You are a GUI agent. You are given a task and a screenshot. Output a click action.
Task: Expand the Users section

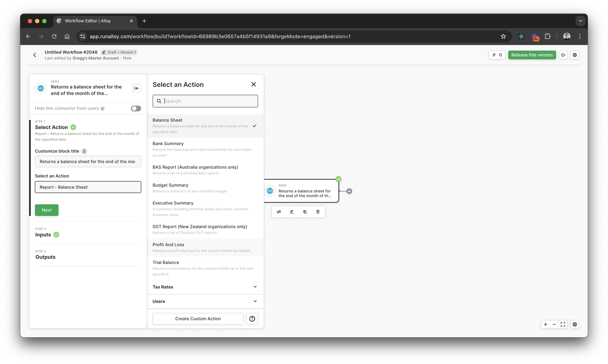coord(205,301)
